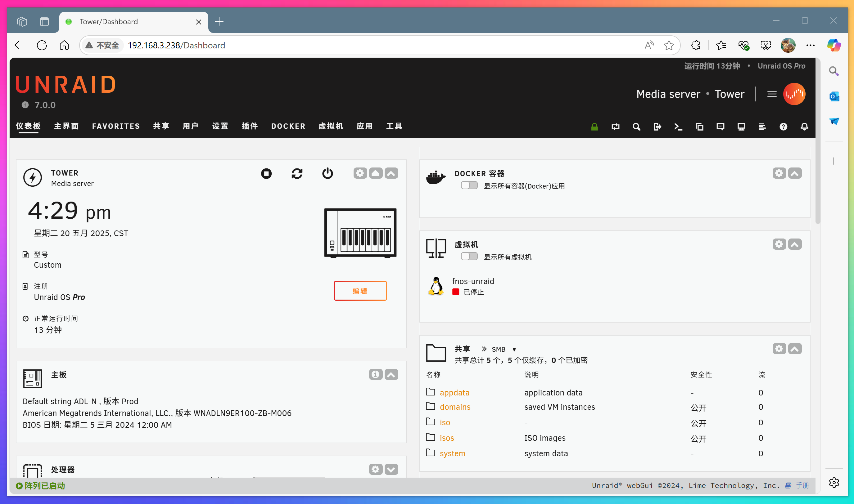Click the stop array icon on Tower panel
The image size is (854, 504).
[x=266, y=173]
